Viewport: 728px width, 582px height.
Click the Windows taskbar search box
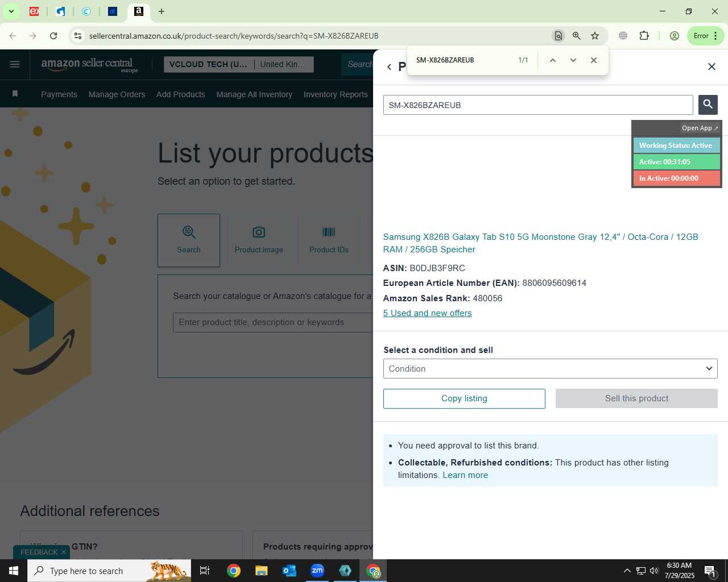pyautogui.click(x=109, y=571)
